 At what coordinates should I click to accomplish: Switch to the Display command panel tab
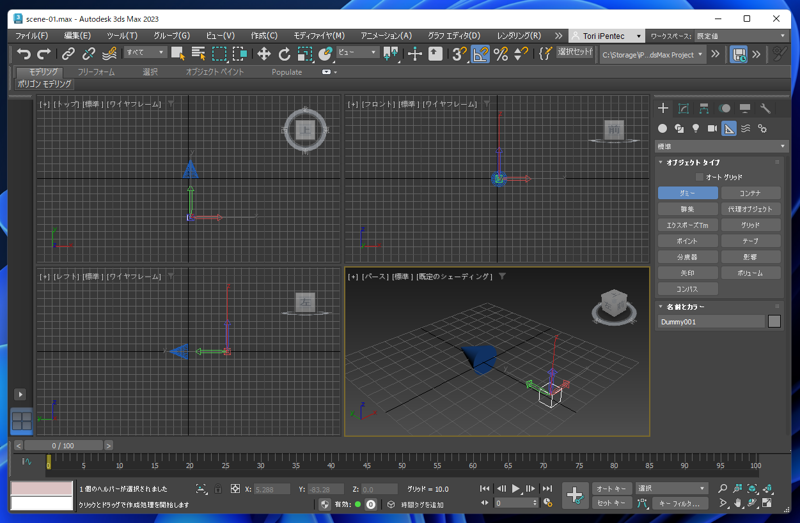[x=745, y=108]
